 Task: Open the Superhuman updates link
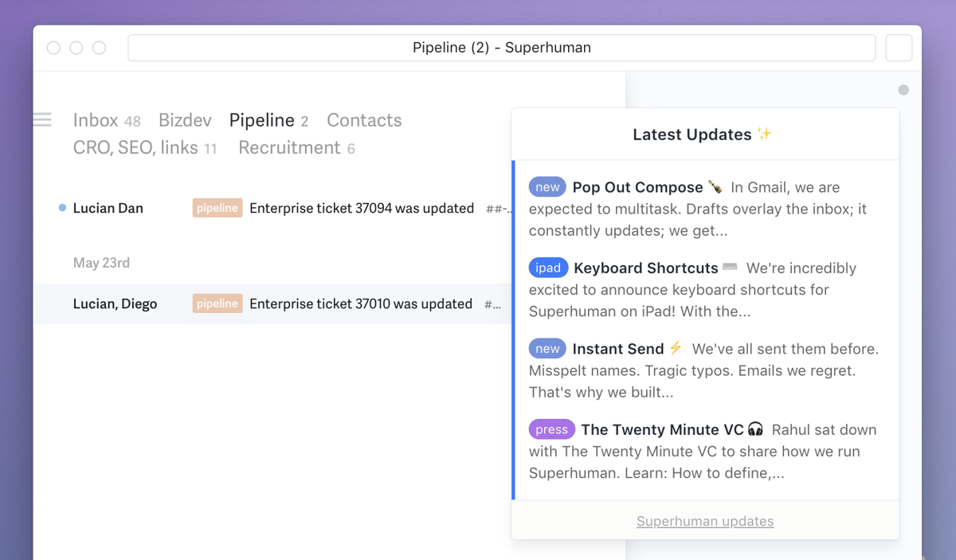[705, 521]
